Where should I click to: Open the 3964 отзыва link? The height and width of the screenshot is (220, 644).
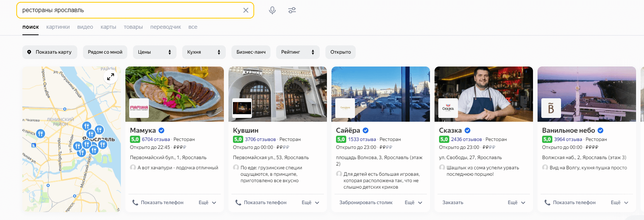coord(568,139)
